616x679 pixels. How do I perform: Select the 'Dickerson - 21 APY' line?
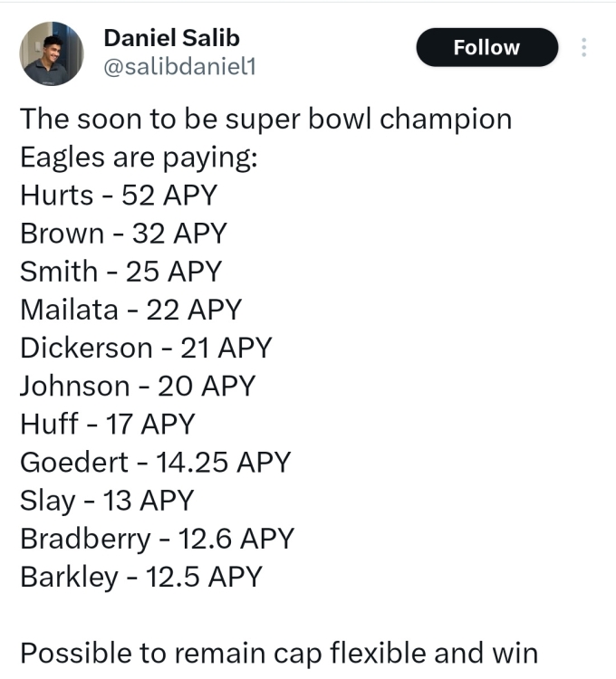[146, 348]
